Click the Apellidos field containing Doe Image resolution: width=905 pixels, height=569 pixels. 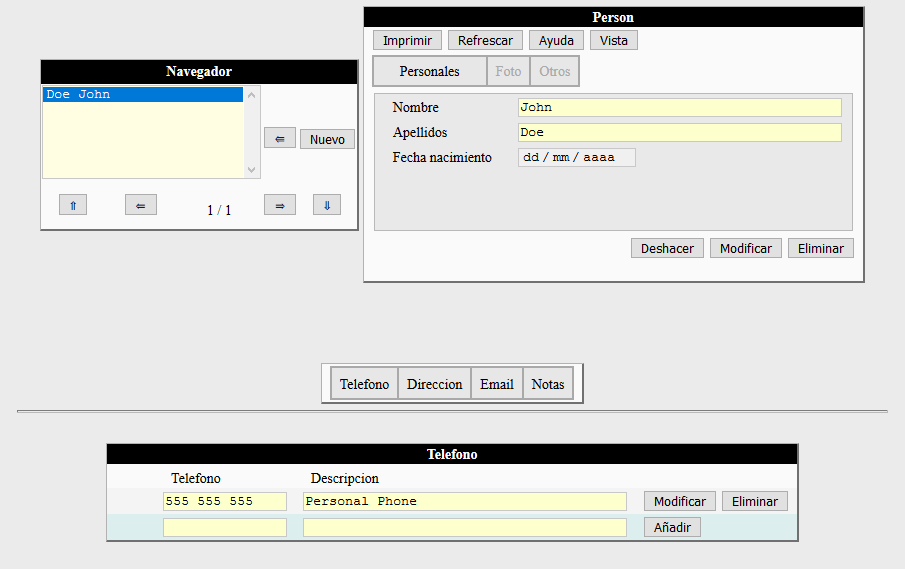(x=679, y=132)
